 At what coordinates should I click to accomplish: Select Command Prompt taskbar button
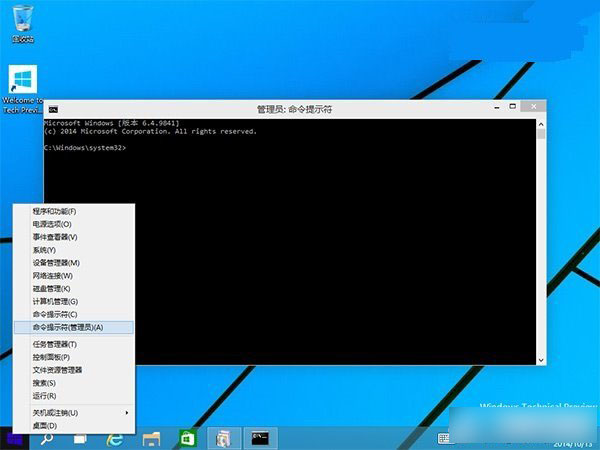pyautogui.click(x=260, y=438)
